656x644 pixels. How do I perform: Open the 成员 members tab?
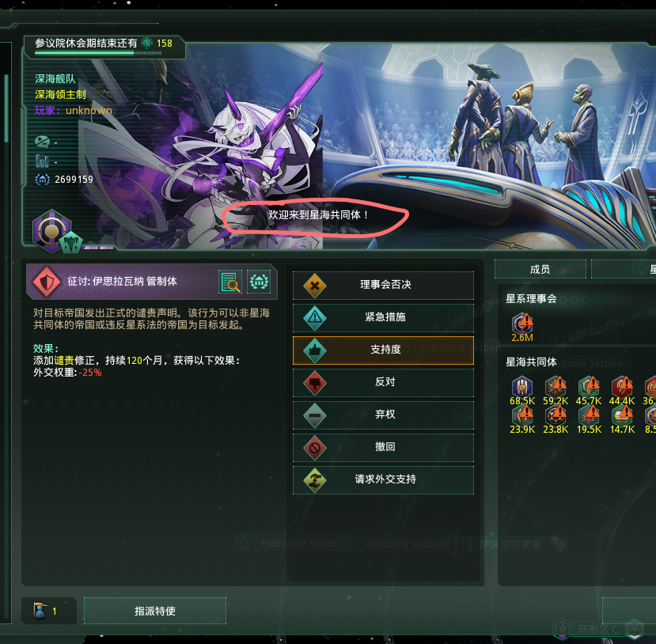tap(540, 269)
